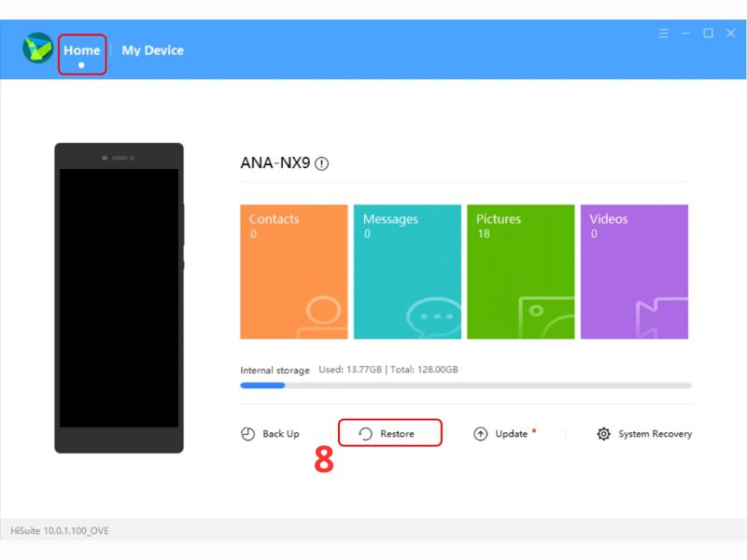The width and height of the screenshot is (747, 560).
Task: Click the Used 13.77GB storage text
Action: 350,370
